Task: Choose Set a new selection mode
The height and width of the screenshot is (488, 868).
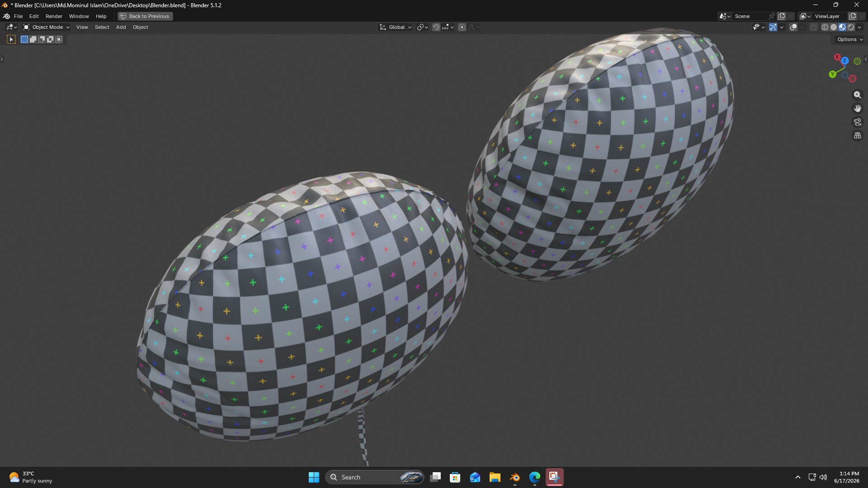Action: (x=24, y=39)
